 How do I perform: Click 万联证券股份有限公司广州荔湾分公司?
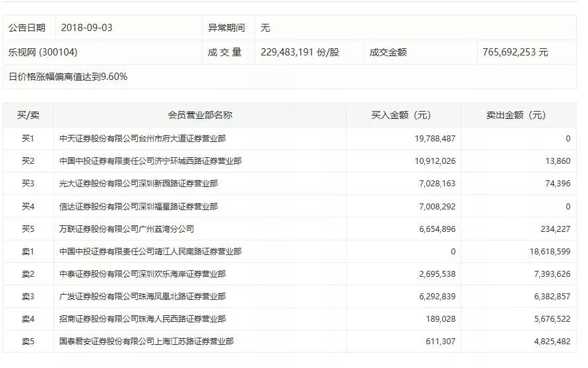(127, 229)
